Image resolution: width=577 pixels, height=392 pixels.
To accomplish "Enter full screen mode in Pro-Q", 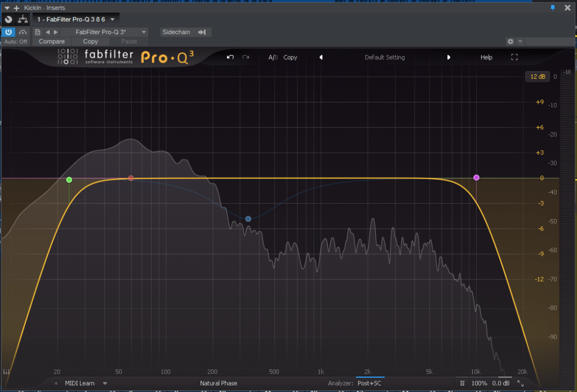I will pyautogui.click(x=514, y=57).
